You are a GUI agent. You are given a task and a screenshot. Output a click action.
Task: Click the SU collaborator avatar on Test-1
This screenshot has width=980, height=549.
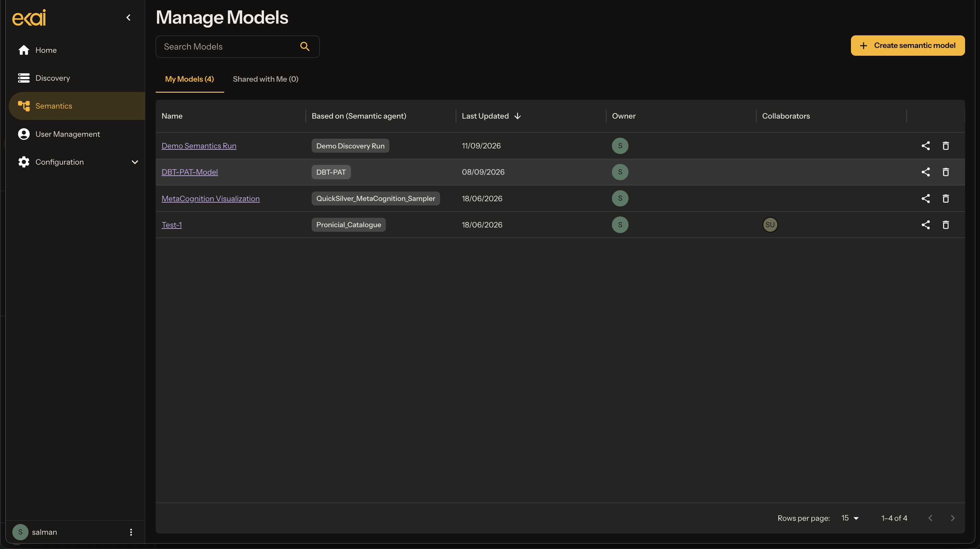pos(770,225)
